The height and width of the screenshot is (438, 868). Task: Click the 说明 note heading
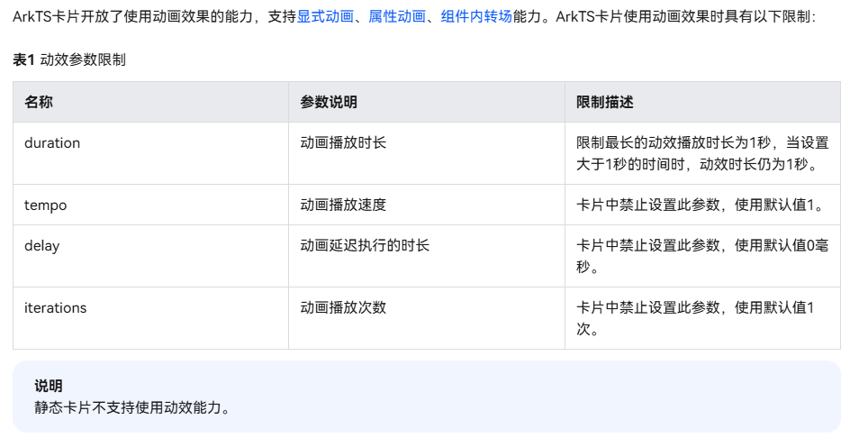pyautogui.click(x=49, y=386)
